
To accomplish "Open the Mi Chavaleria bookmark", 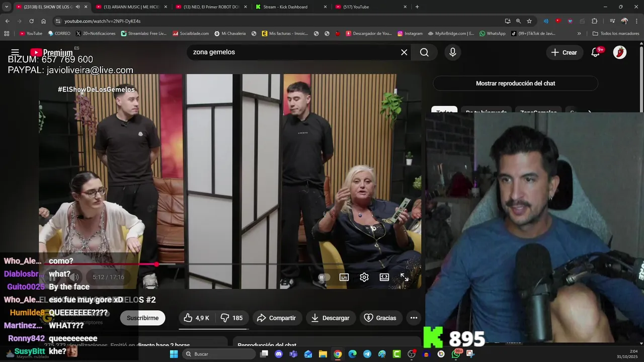I will [x=230, y=34].
